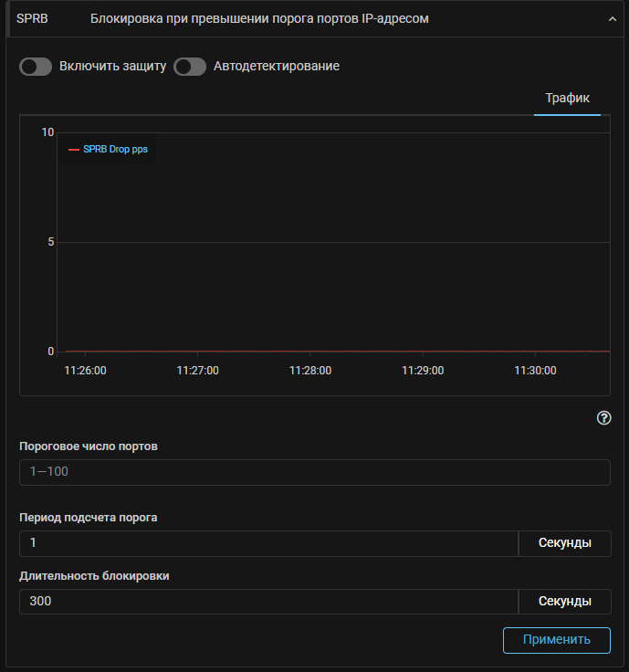Click the 11:30:00 time axis label
This screenshot has height=672, width=629.
tap(535, 371)
